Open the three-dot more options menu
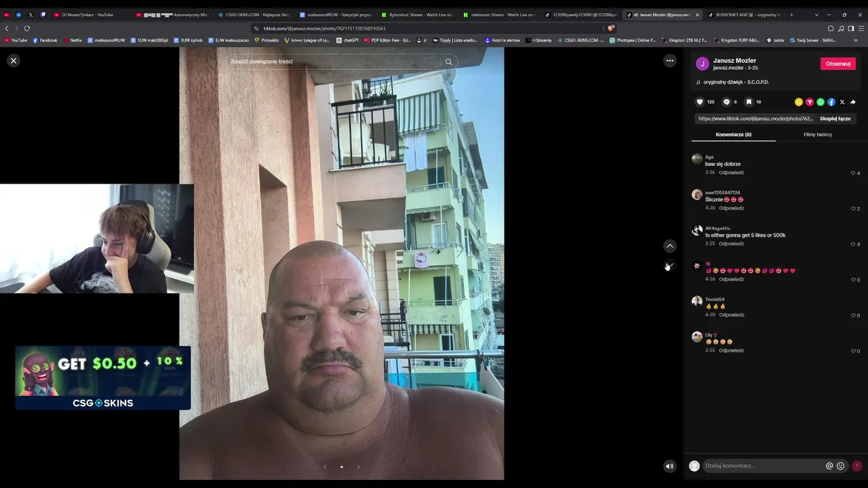The width and height of the screenshot is (868, 488). (x=670, y=61)
